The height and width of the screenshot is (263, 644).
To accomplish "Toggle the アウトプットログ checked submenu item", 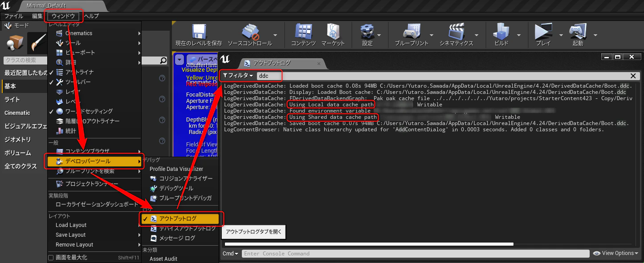I will tap(180, 218).
